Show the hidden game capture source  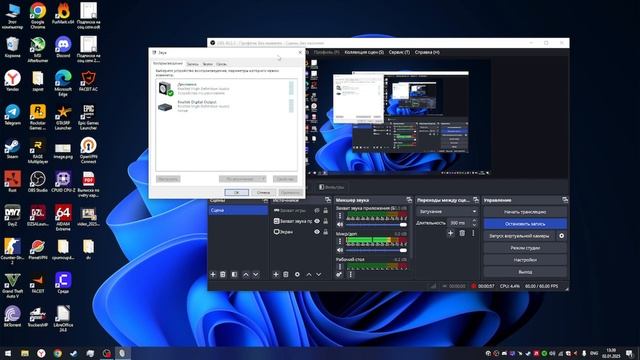317,210
